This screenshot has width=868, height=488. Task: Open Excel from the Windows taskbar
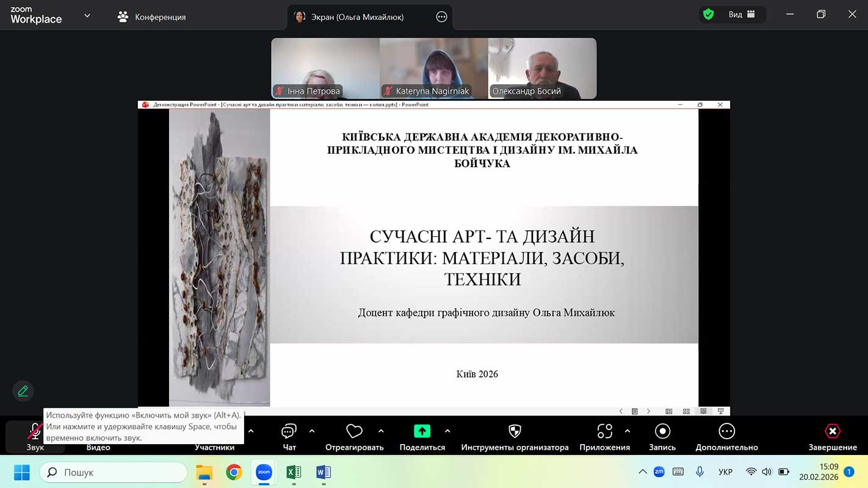(294, 472)
